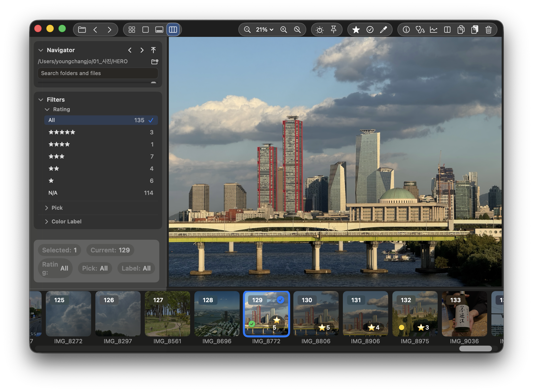Click the histogram chart icon
This screenshot has width=533, height=392.
coord(433,30)
